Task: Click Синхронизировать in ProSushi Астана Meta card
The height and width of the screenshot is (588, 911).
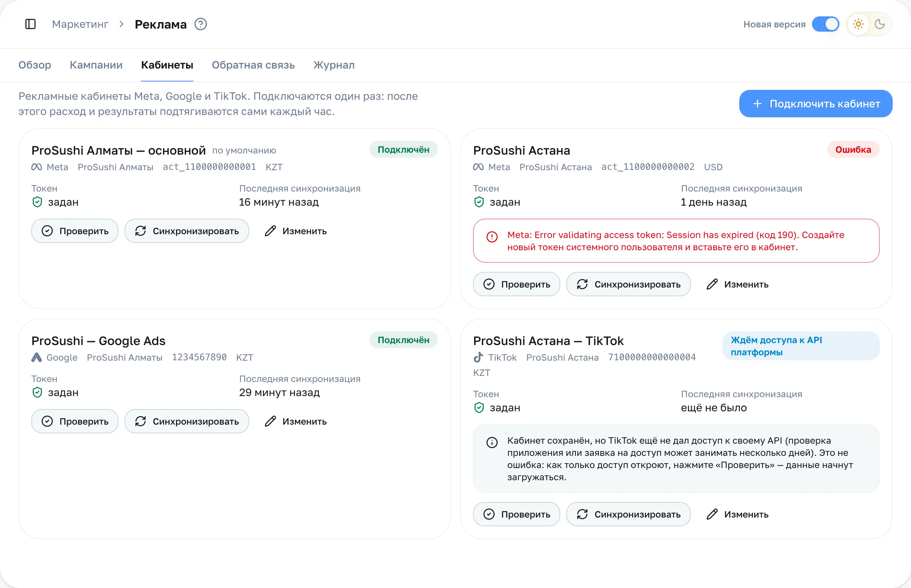Action: coord(628,284)
